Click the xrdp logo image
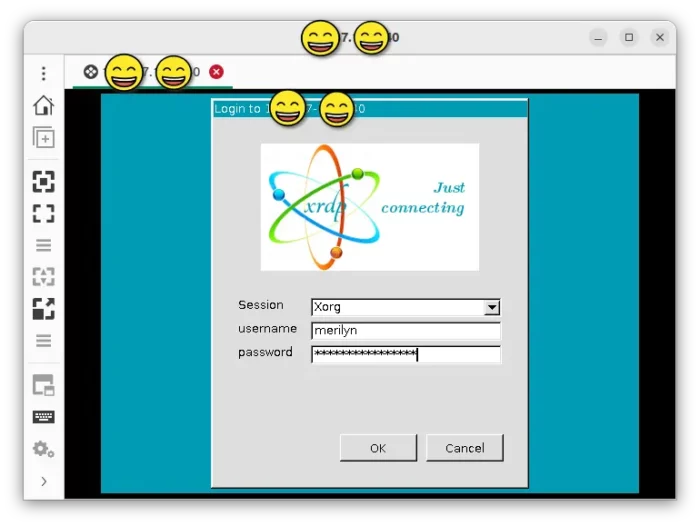Viewport: 700px width, 526px height. coord(370,207)
